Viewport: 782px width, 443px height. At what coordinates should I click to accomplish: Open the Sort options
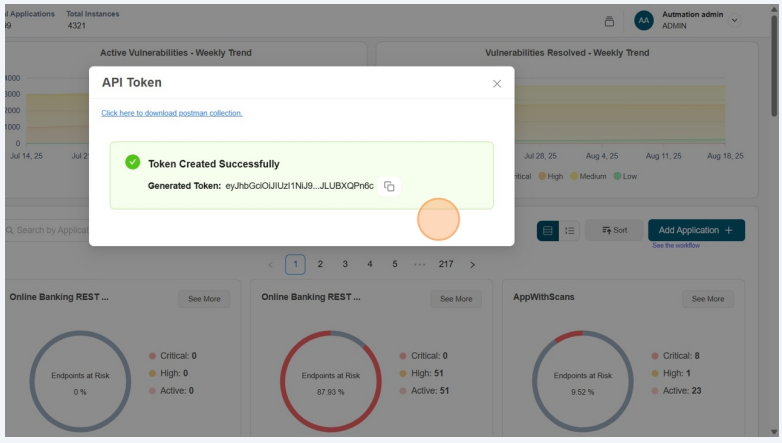(614, 230)
